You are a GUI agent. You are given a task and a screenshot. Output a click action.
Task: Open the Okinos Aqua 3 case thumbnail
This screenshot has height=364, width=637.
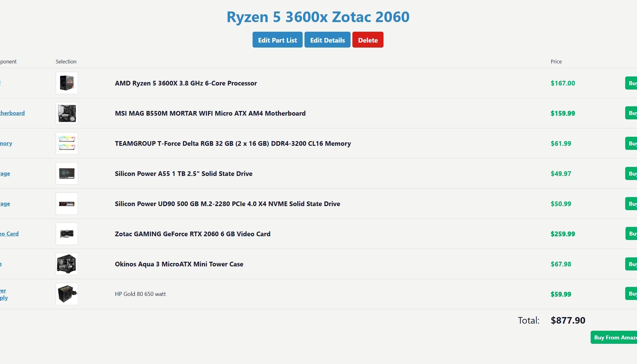pyautogui.click(x=67, y=264)
